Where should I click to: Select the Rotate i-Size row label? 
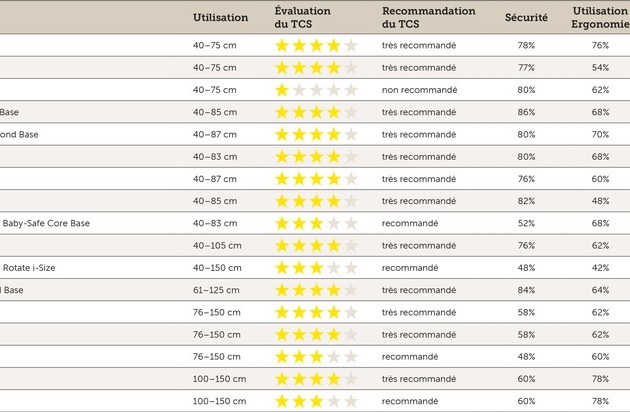pos(27,268)
